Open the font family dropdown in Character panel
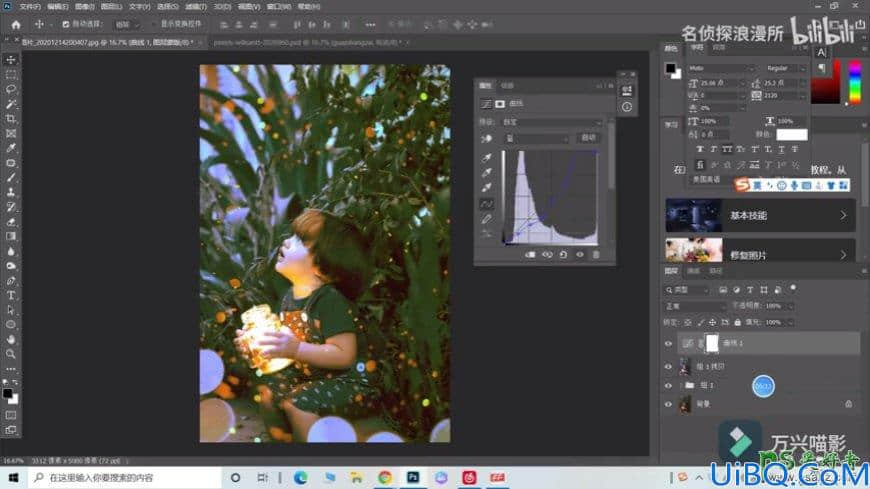This screenshot has height=489, width=870. coord(721,68)
